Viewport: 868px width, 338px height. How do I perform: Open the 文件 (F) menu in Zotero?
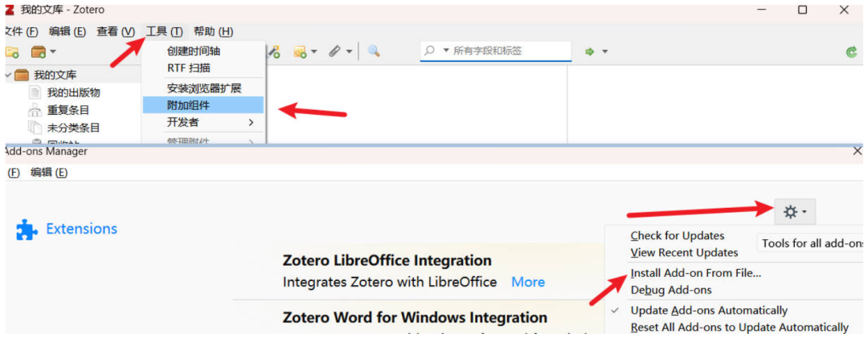(20, 31)
